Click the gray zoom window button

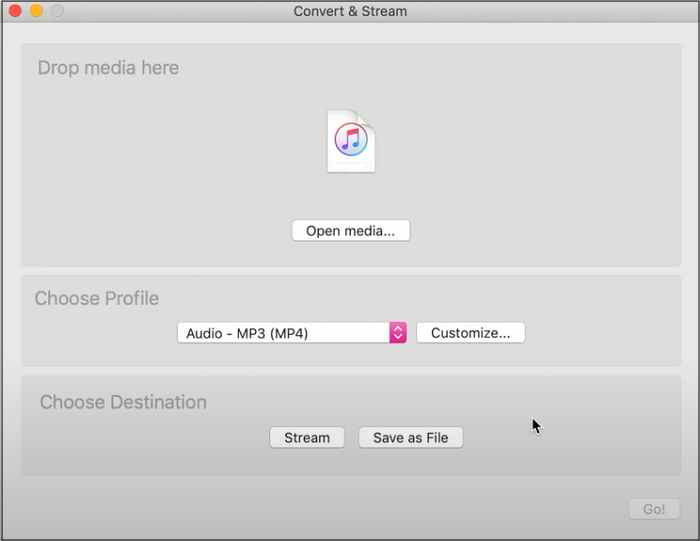click(57, 11)
